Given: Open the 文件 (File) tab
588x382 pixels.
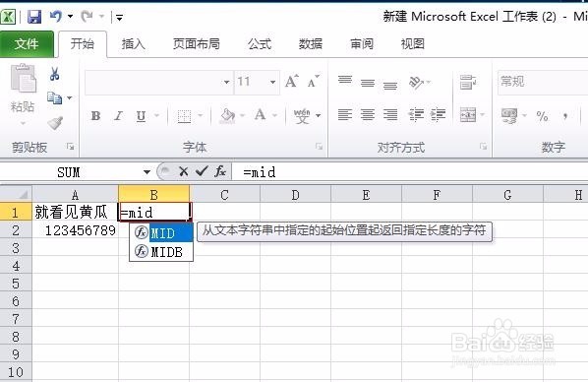Looking at the screenshot, I should tap(27, 44).
